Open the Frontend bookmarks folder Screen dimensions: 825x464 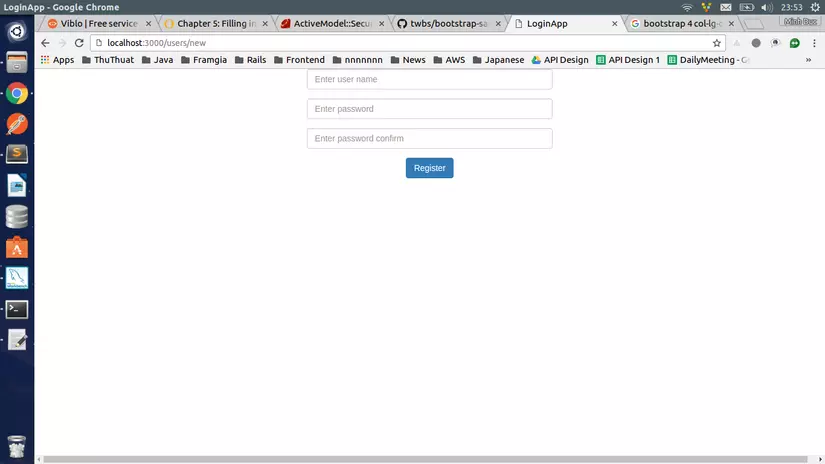pos(299,60)
